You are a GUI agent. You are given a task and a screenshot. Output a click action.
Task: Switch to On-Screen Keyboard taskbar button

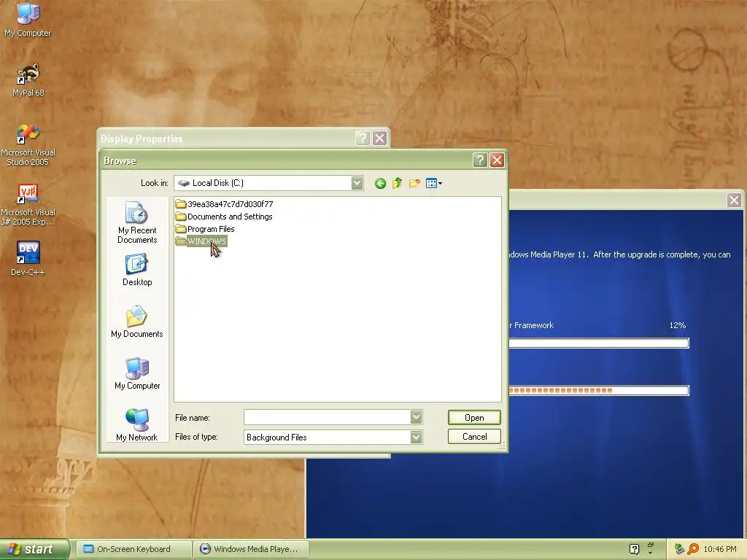(x=134, y=549)
